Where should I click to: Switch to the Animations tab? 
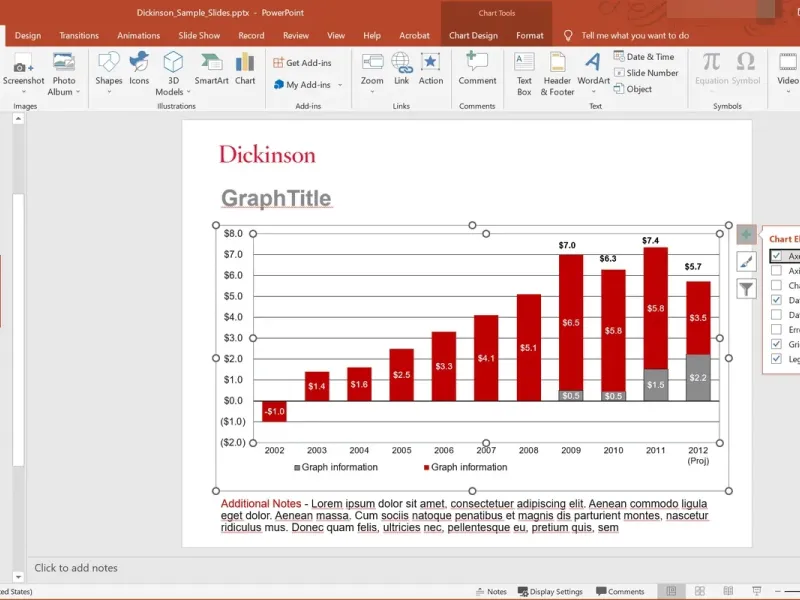pyautogui.click(x=138, y=36)
